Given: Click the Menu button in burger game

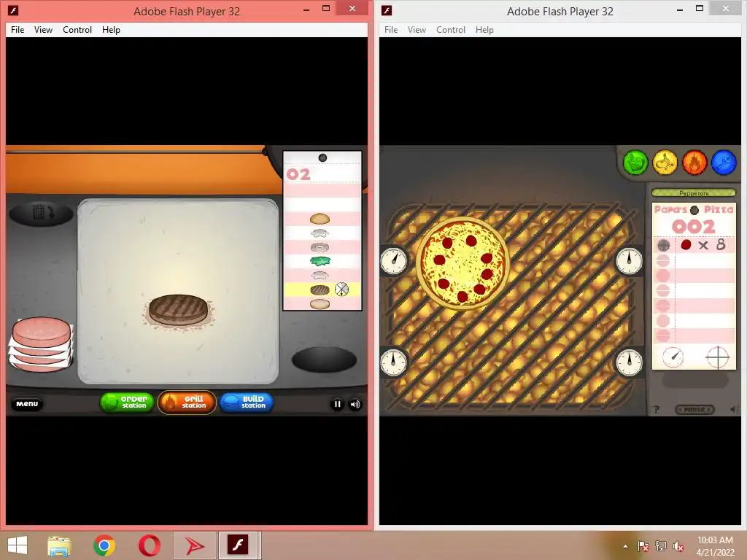Looking at the screenshot, I should click(27, 404).
